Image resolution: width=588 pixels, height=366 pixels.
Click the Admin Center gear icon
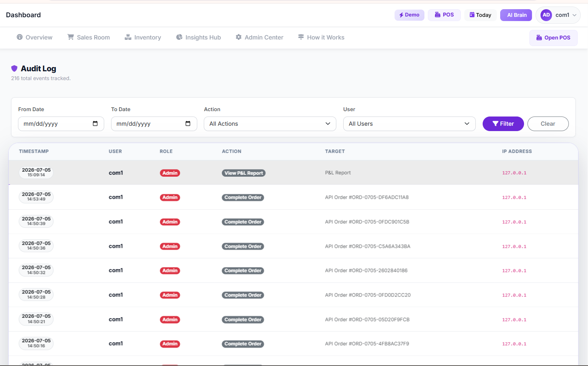[x=239, y=37]
